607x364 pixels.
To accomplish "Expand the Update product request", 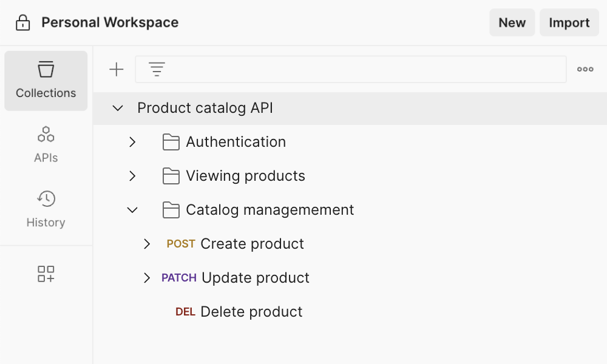I will coord(146,277).
